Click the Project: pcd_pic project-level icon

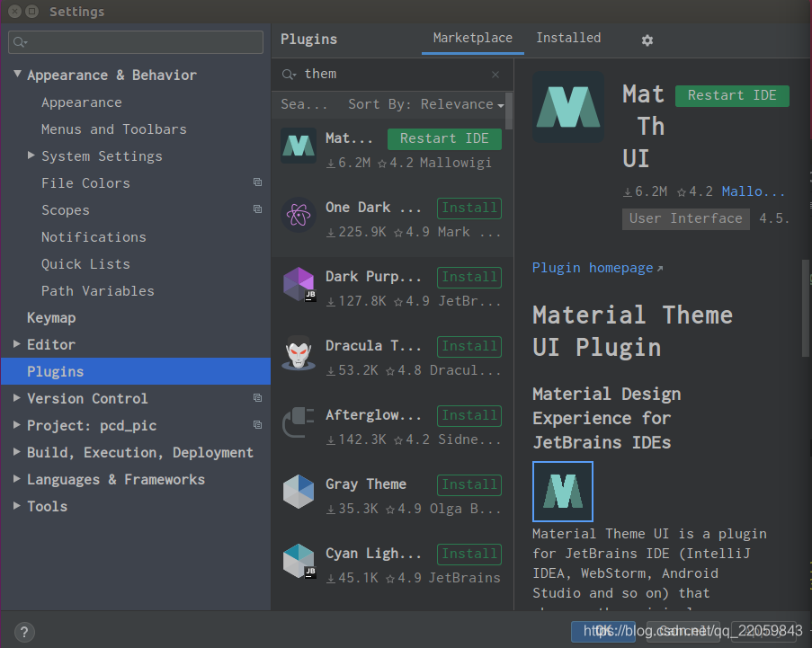(257, 424)
